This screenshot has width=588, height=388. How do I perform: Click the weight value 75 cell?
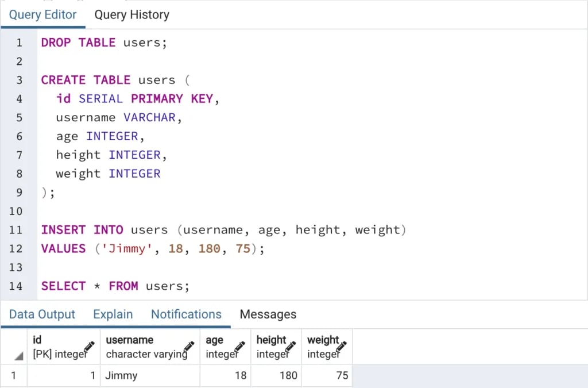point(327,375)
